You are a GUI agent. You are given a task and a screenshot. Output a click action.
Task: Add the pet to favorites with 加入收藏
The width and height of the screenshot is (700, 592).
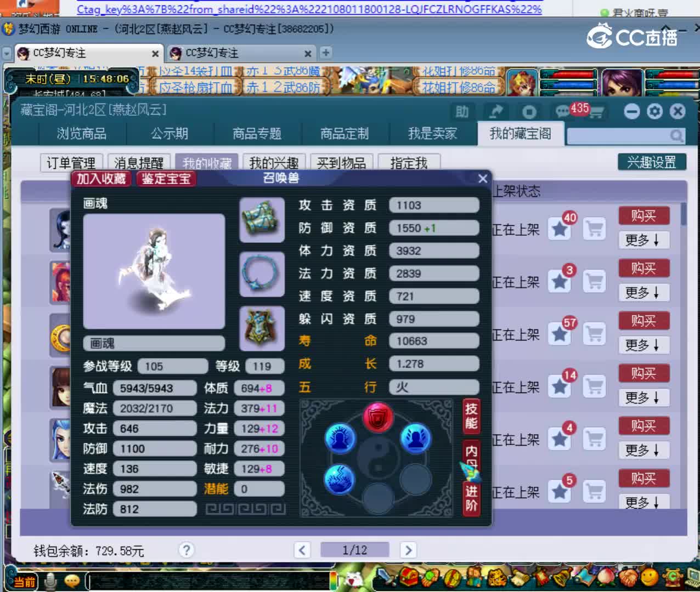(101, 179)
